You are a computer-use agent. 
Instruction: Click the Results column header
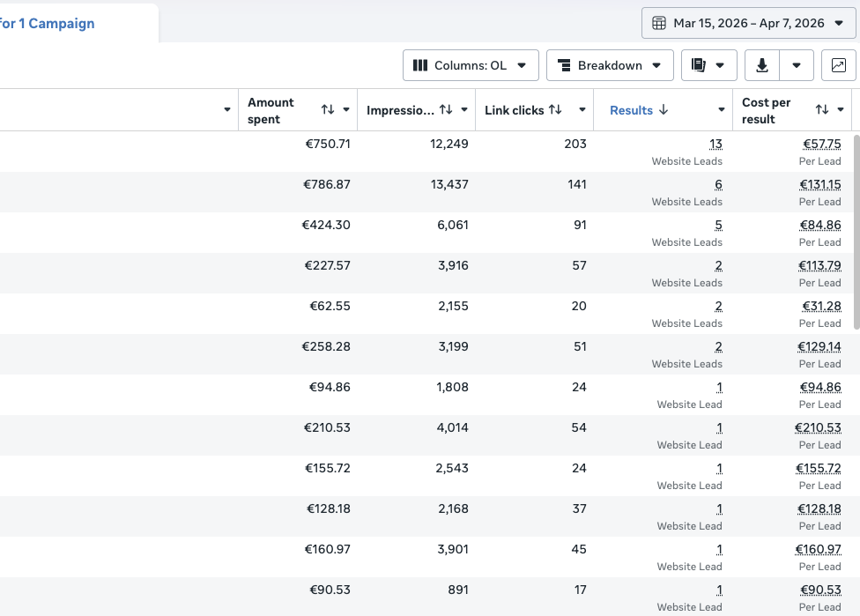coord(631,110)
